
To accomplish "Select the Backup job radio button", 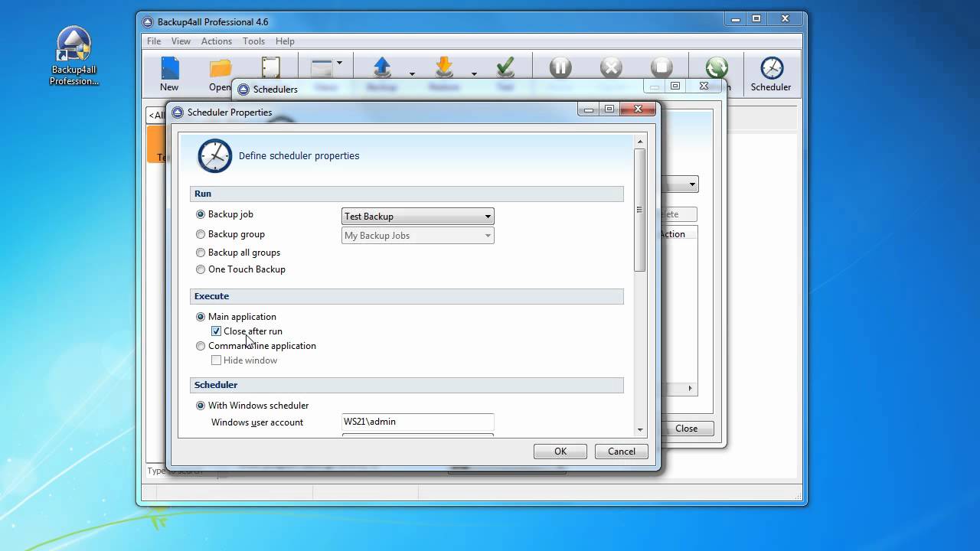I will coord(201,215).
